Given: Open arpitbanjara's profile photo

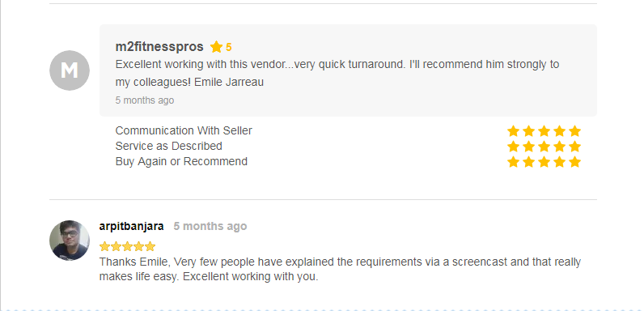Looking at the screenshot, I should (x=70, y=241).
